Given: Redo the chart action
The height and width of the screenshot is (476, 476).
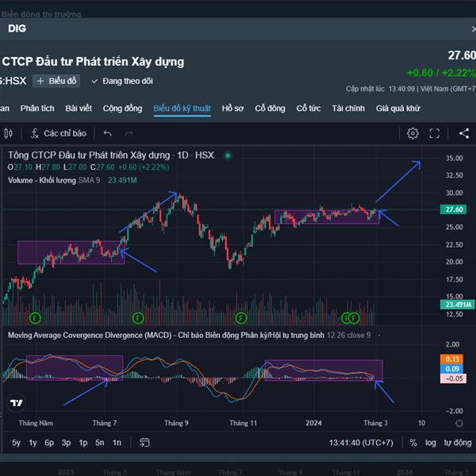Looking at the screenshot, I should [129, 133].
